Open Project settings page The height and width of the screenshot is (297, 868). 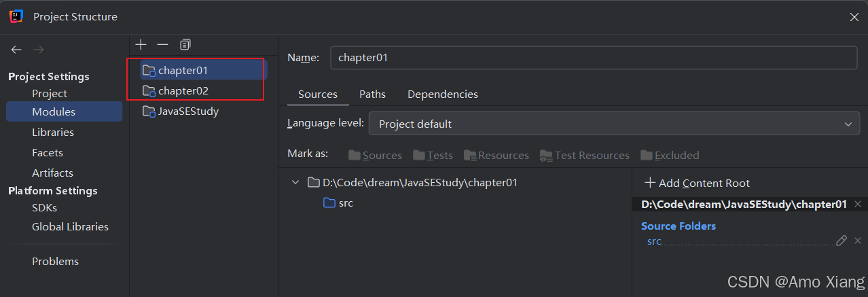(x=50, y=93)
